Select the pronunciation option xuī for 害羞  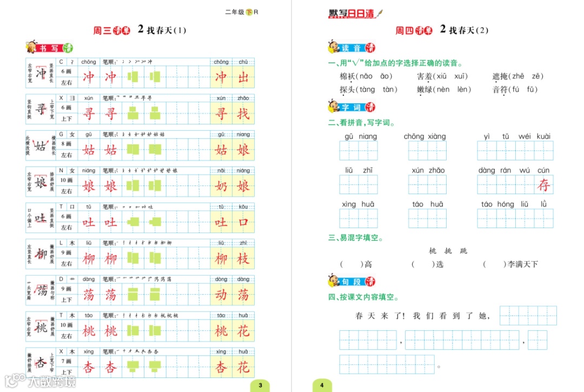[460, 76]
